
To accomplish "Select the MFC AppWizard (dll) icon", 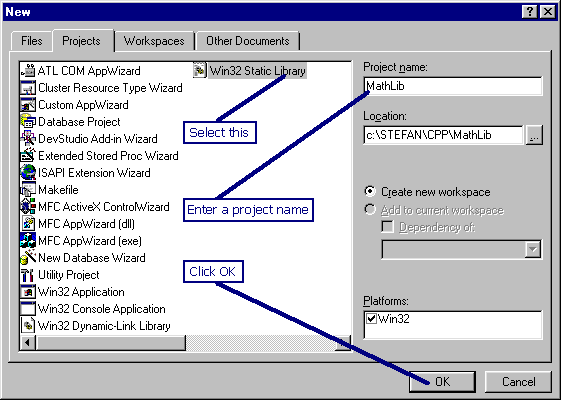I will point(28,224).
